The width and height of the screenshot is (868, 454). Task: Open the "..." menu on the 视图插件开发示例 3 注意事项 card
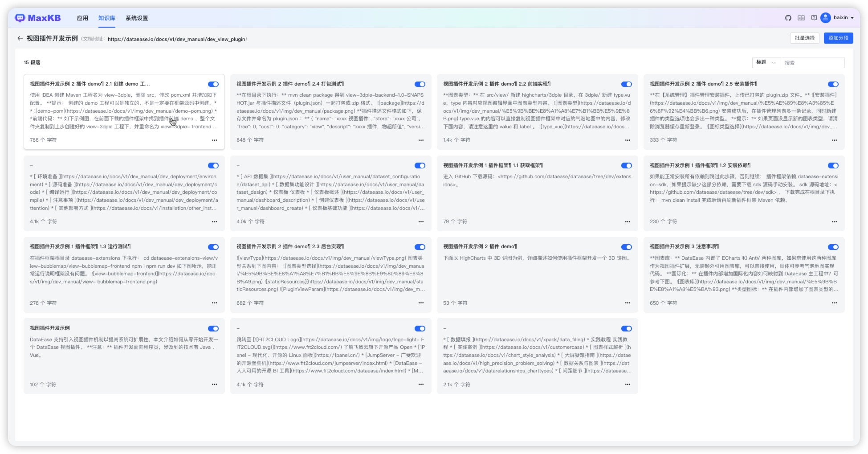(x=834, y=303)
